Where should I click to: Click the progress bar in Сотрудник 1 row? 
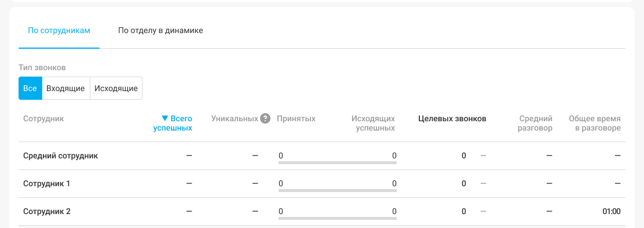click(x=338, y=190)
